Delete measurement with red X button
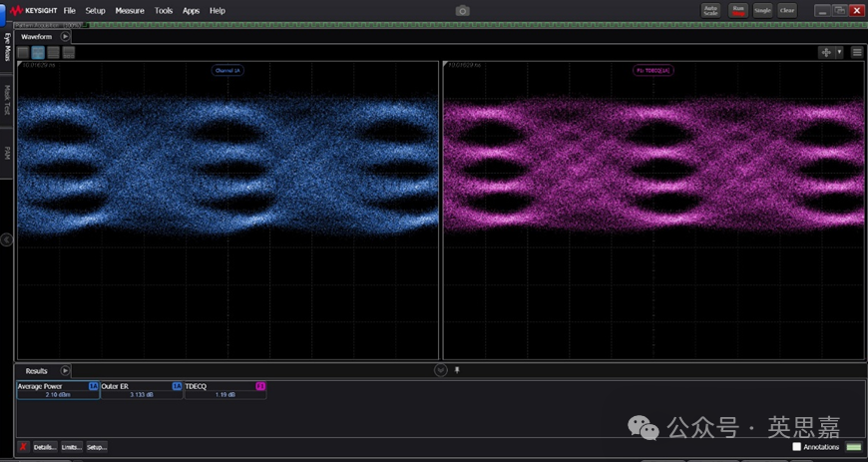868x462 pixels. pos(23,446)
